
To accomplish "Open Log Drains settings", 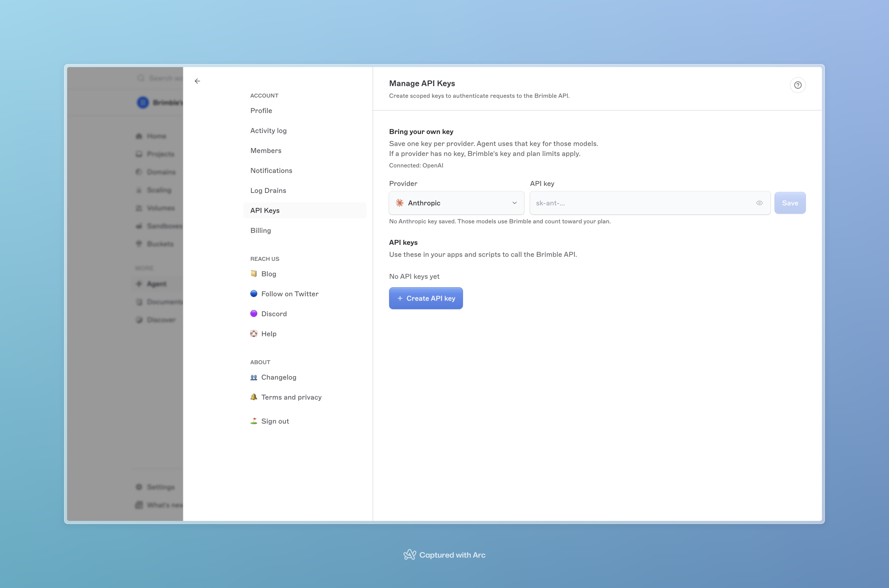I will (305, 191).
